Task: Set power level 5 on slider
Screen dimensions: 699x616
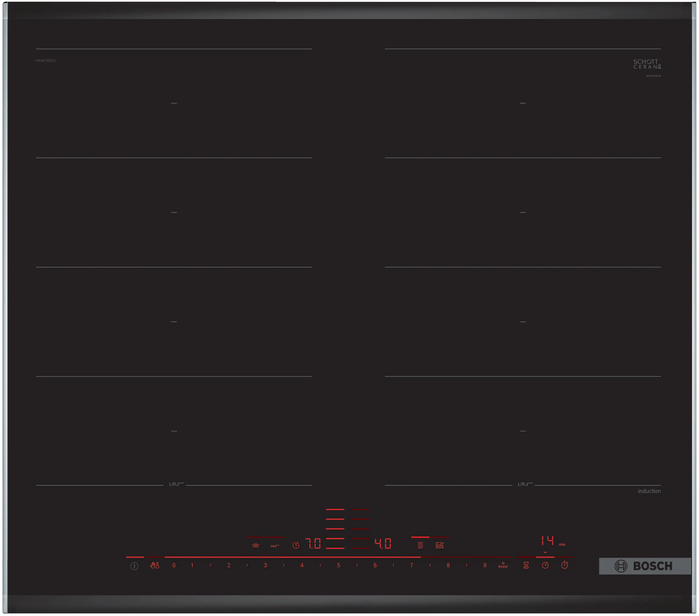Action: 338,566
